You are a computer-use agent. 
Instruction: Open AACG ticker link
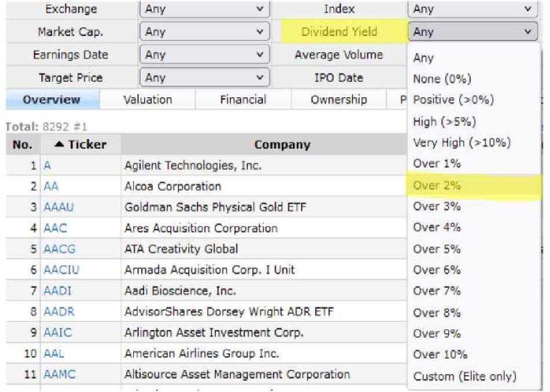tap(59, 249)
